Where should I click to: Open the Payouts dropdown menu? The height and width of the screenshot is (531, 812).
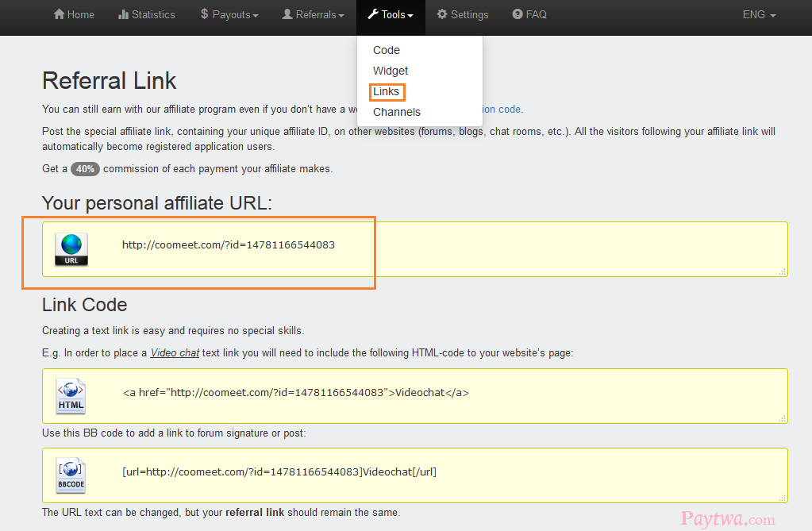(x=229, y=15)
